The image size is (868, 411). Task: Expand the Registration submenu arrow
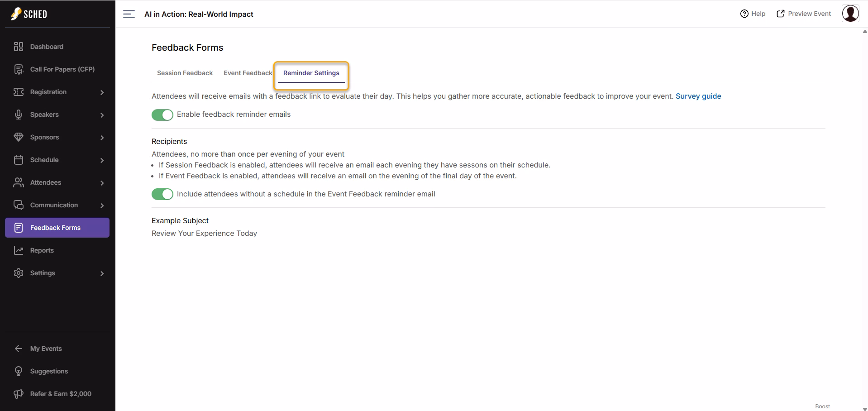(x=102, y=92)
